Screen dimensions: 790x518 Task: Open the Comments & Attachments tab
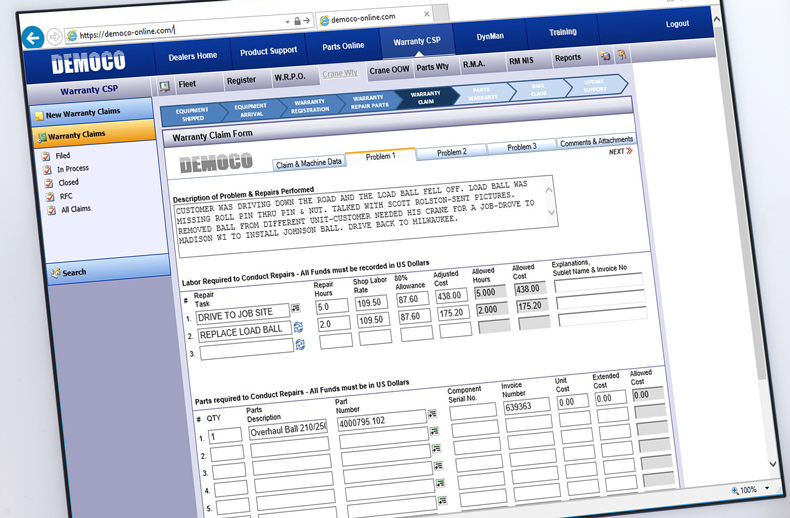click(x=596, y=142)
